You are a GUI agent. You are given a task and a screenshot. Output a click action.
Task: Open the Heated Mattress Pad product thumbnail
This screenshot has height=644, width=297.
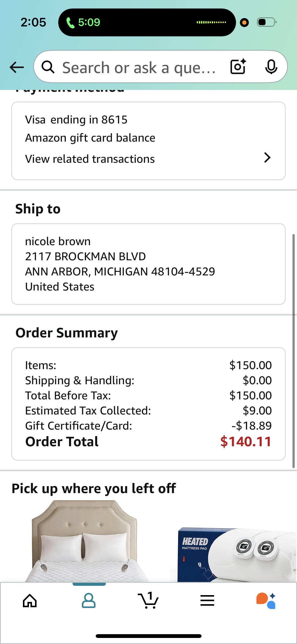point(234,554)
